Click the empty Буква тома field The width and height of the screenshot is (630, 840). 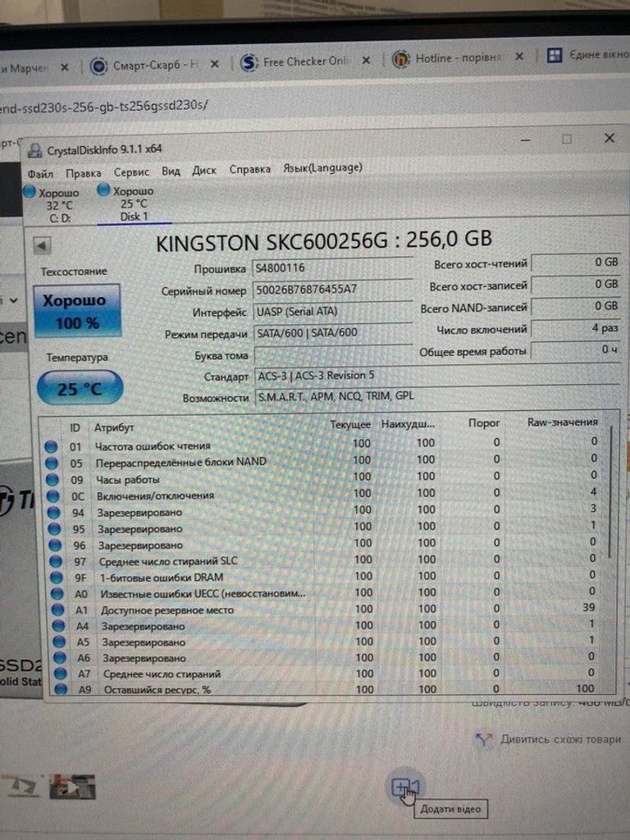(333, 354)
